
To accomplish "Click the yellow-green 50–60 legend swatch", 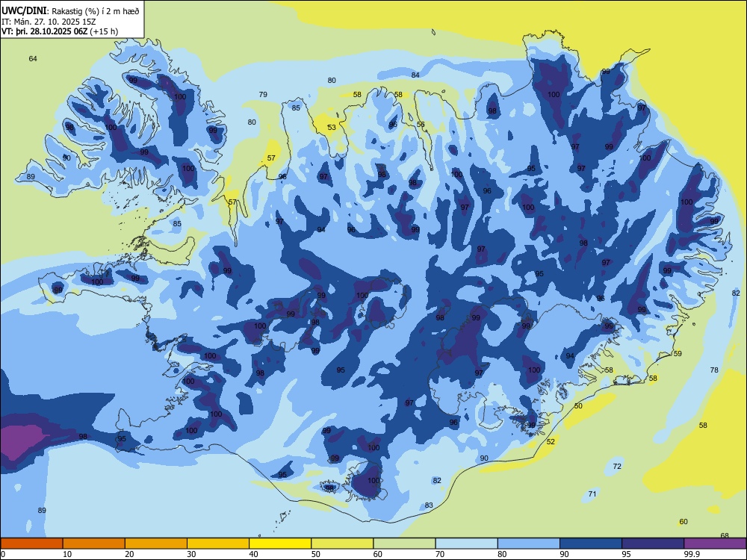I will (342, 544).
